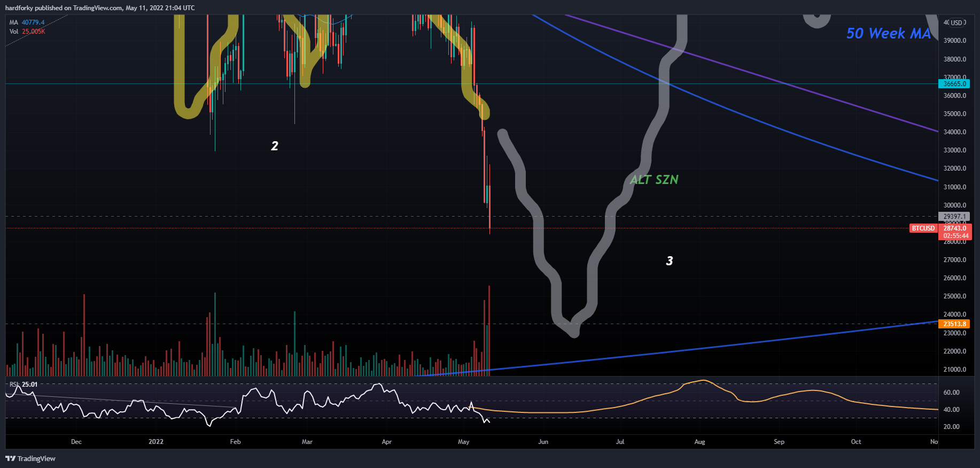Click the 32000.0 price axis value

[955, 168]
